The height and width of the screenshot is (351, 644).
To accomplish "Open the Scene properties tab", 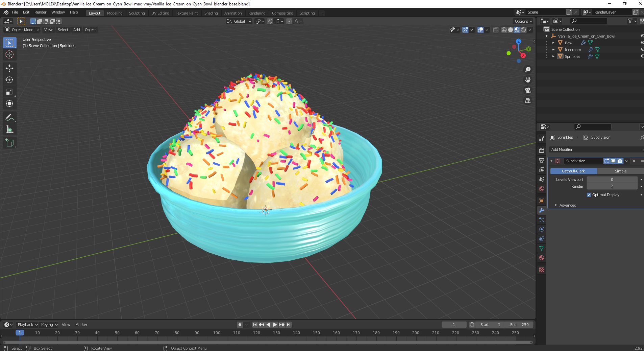I will (542, 179).
